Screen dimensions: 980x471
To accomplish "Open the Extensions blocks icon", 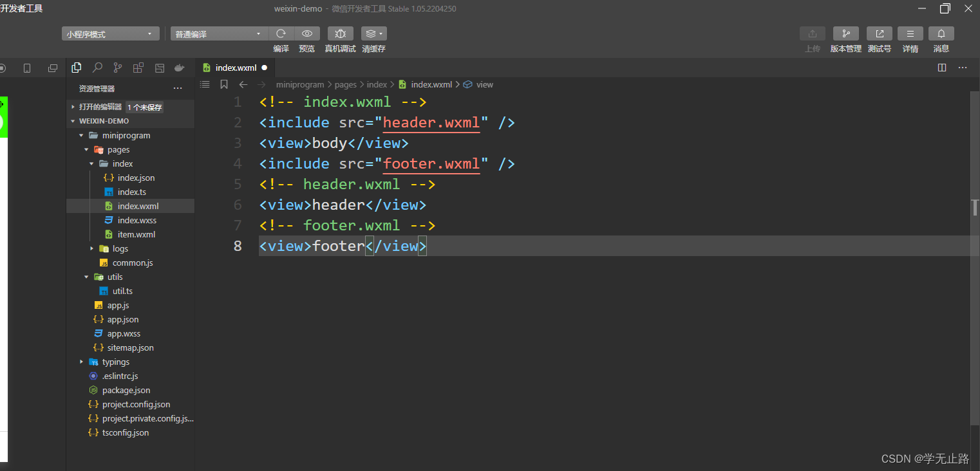I will [138, 68].
